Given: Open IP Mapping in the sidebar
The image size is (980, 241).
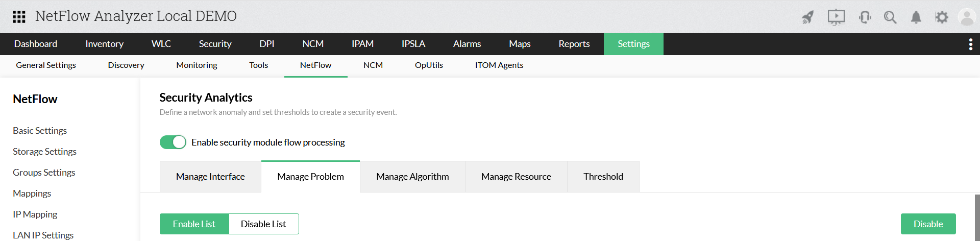Looking at the screenshot, I should click(35, 214).
